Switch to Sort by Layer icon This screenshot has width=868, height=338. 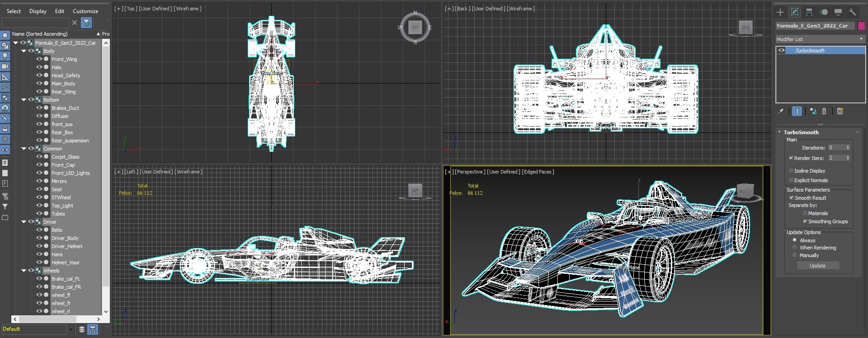[82, 329]
